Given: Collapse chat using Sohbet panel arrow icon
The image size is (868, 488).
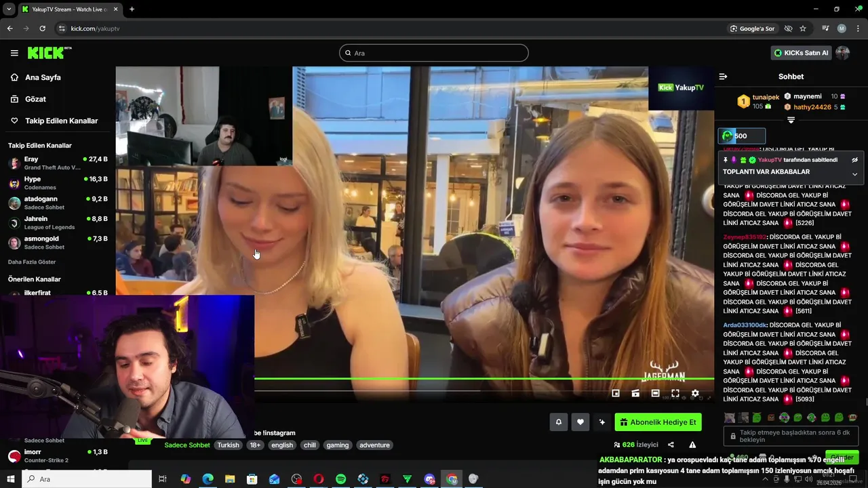Looking at the screenshot, I should [723, 77].
